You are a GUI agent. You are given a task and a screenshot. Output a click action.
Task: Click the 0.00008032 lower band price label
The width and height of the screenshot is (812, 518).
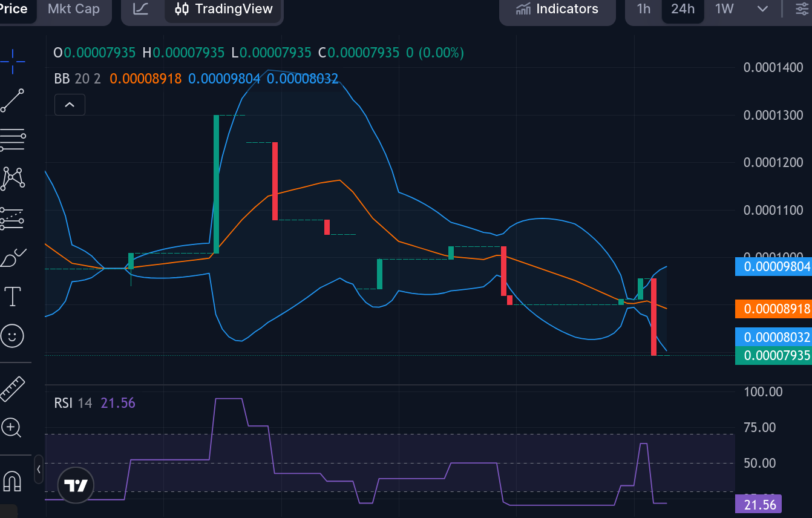(773, 337)
